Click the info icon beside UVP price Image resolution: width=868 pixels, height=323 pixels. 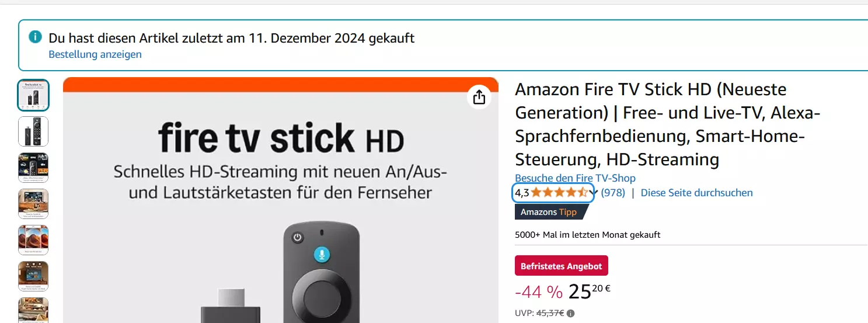pyautogui.click(x=570, y=313)
